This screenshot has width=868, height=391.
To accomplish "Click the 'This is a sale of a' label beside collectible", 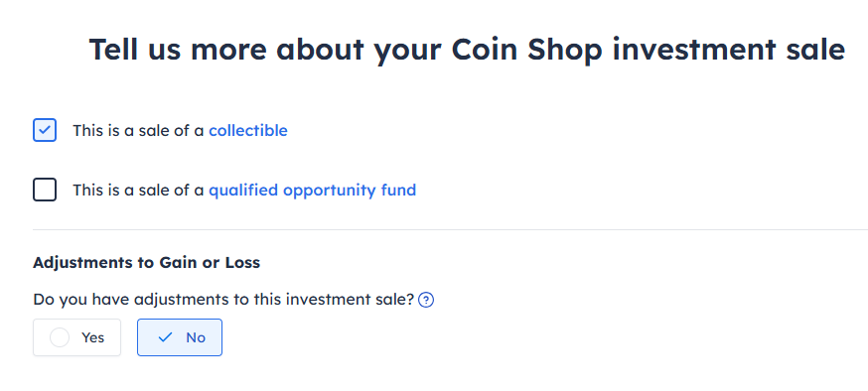I will (x=138, y=131).
